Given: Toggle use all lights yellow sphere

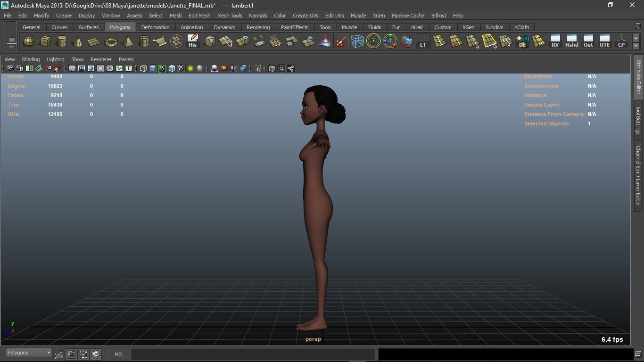Looking at the screenshot, I should click(x=190, y=69).
